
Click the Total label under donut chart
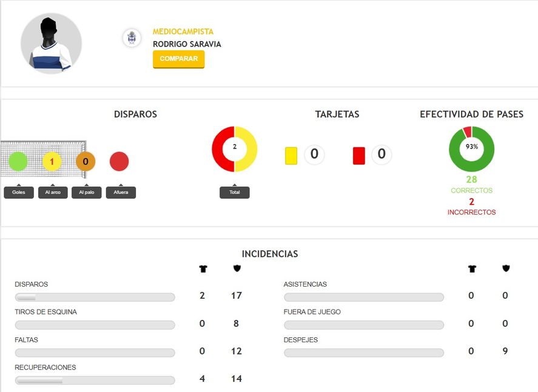[x=234, y=192]
